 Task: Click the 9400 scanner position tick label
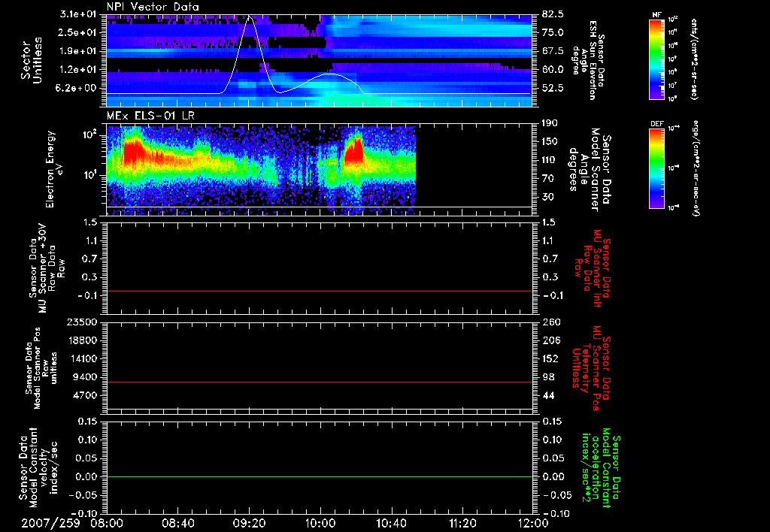85,377
